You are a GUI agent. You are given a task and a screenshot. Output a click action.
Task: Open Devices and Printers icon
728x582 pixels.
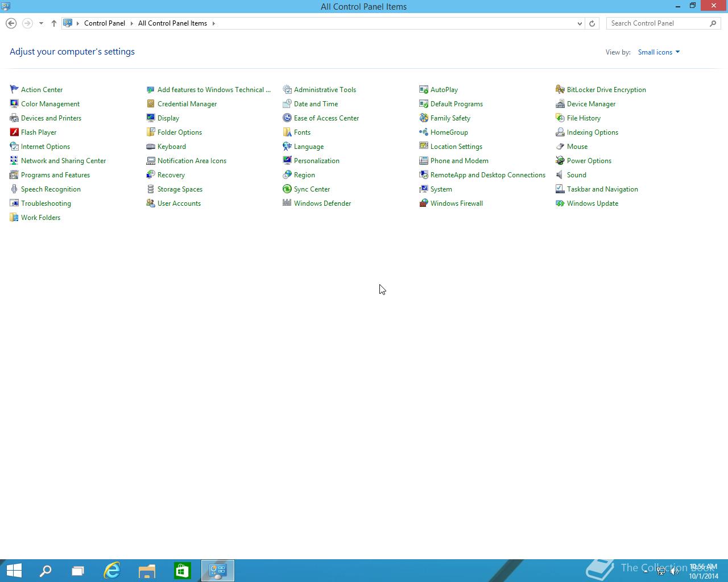pos(14,118)
